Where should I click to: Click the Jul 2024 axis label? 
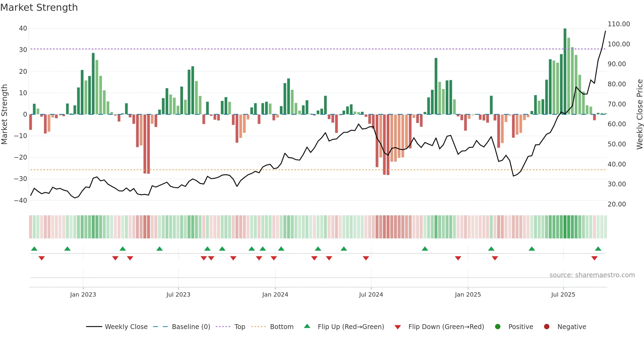[371, 294]
